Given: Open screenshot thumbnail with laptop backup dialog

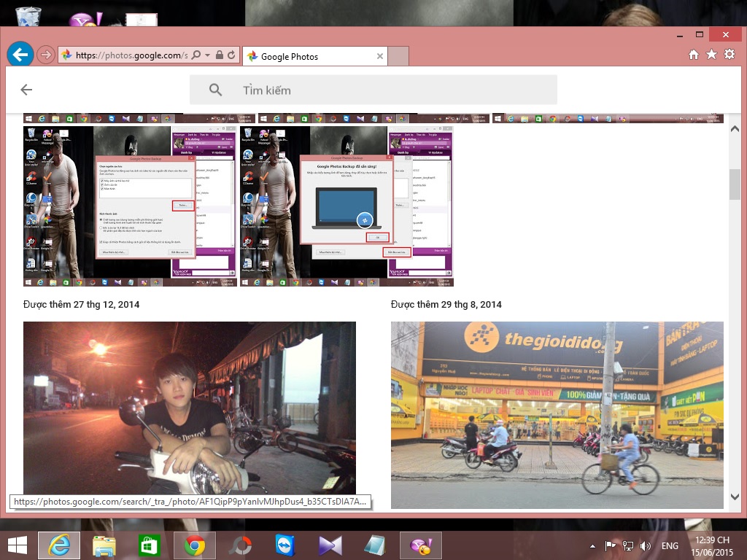Looking at the screenshot, I should [347, 206].
